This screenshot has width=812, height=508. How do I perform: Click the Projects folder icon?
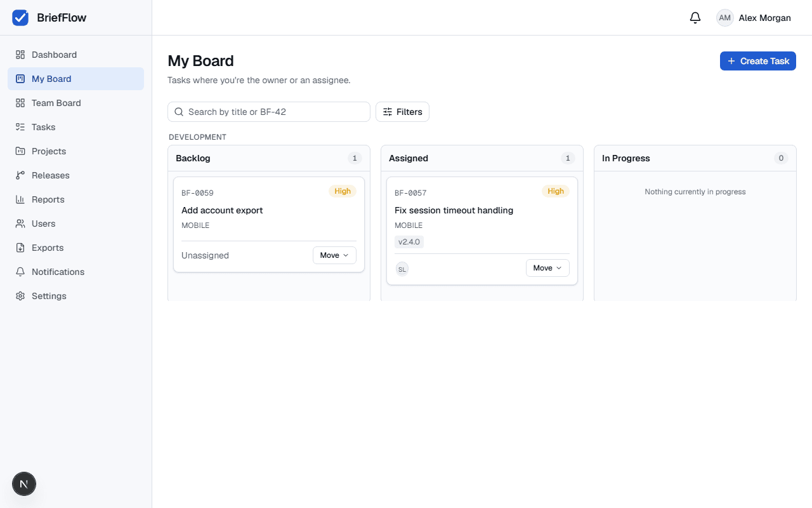(20, 151)
